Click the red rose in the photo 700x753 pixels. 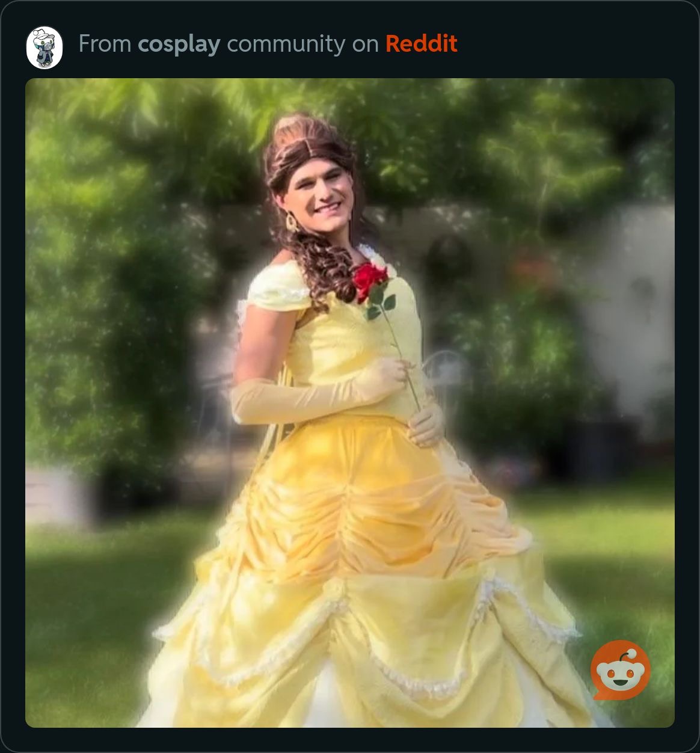click(369, 280)
